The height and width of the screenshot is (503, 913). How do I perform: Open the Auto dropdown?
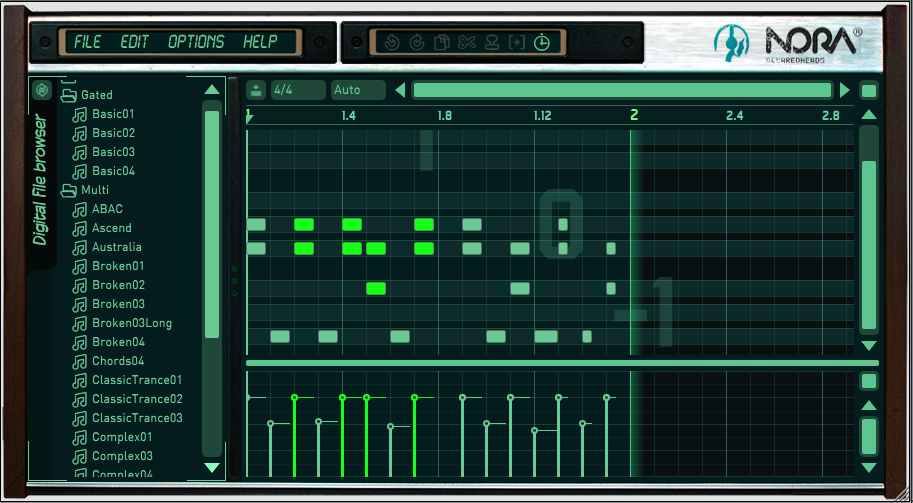(357, 91)
